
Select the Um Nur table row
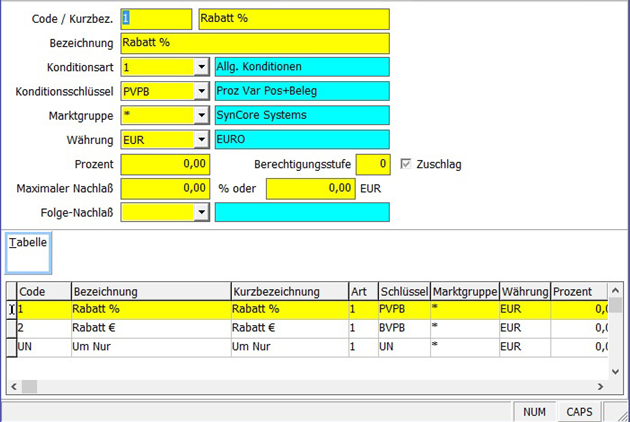click(150, 346)
